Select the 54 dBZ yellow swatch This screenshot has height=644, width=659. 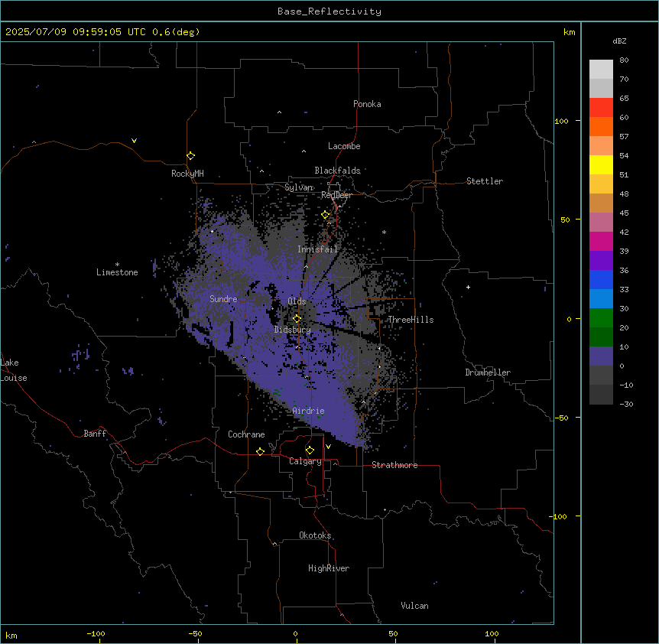(601, 164)
